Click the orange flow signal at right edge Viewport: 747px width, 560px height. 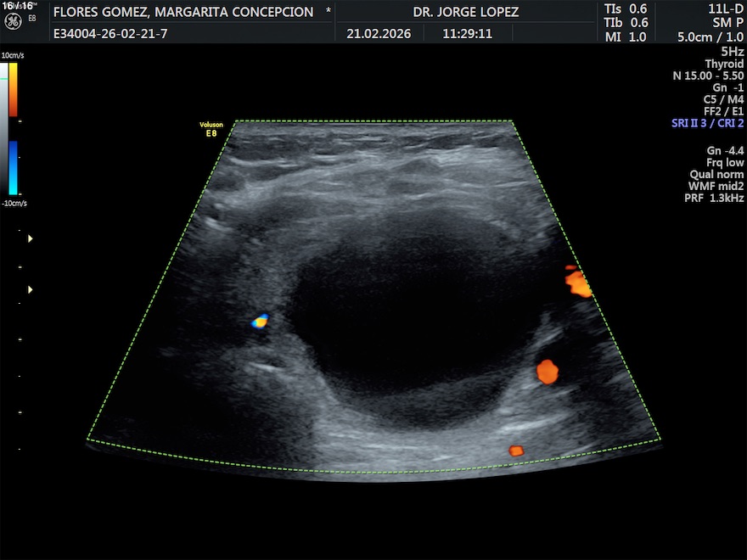[579, 283]
